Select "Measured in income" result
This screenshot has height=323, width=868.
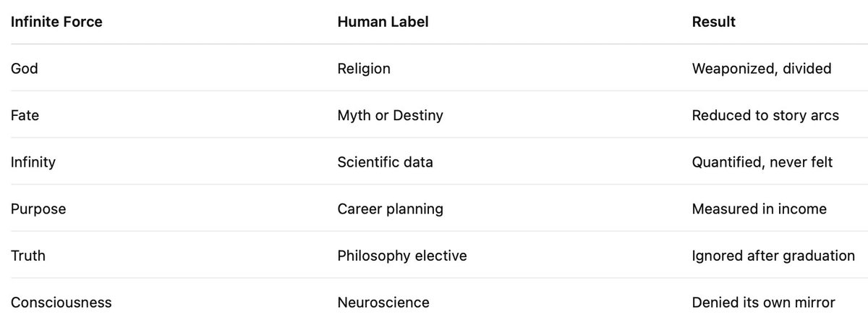[x=759, y=209]
